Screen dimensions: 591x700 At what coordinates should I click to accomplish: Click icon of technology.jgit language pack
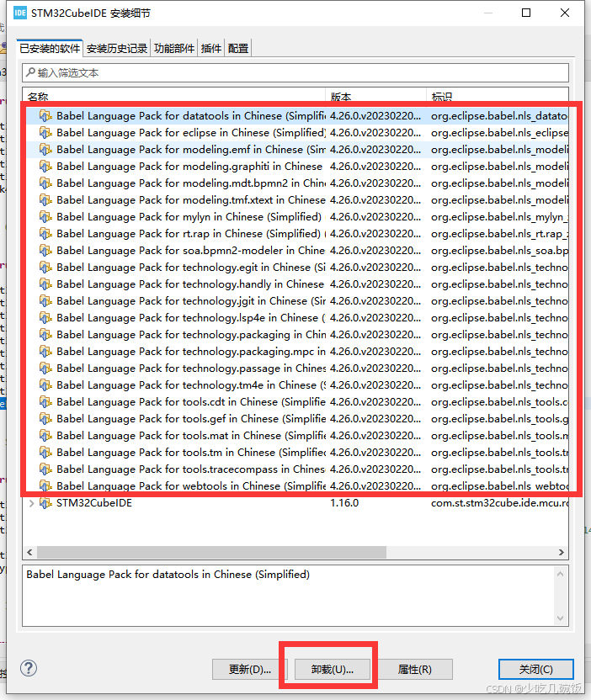tap(45, 301)
